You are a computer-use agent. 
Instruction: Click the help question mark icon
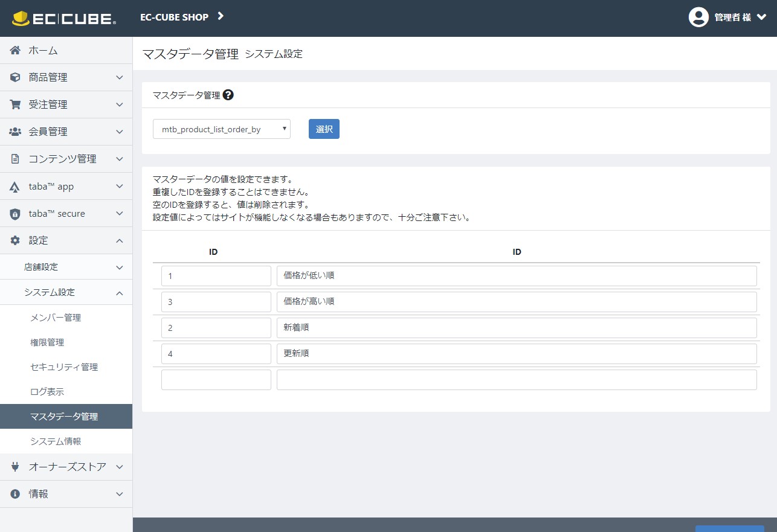pyautogui.click(x=228, y=95)
